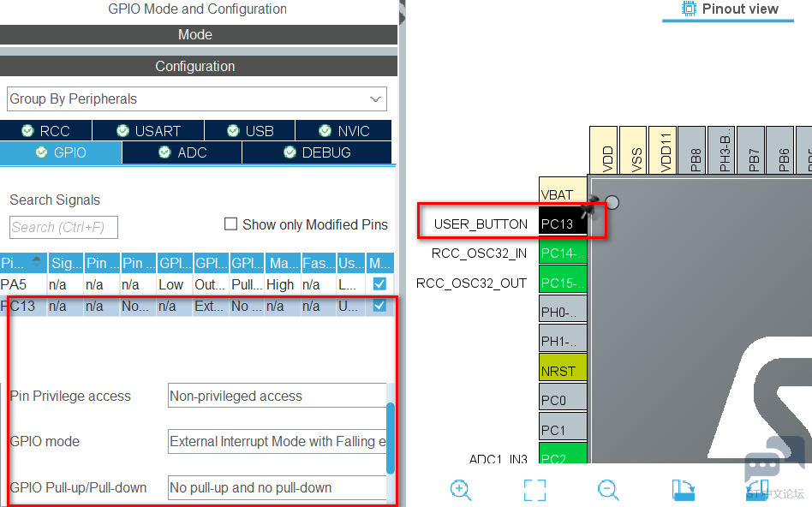Select the PB8 pin at the top
The image size is (812, 507).
[692, 150]
